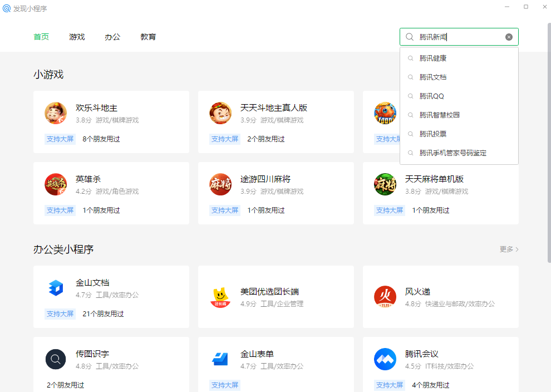551x392 pixels.
Task: Open the 欢乐斗地主 title link
Action: tap(96, 108)
